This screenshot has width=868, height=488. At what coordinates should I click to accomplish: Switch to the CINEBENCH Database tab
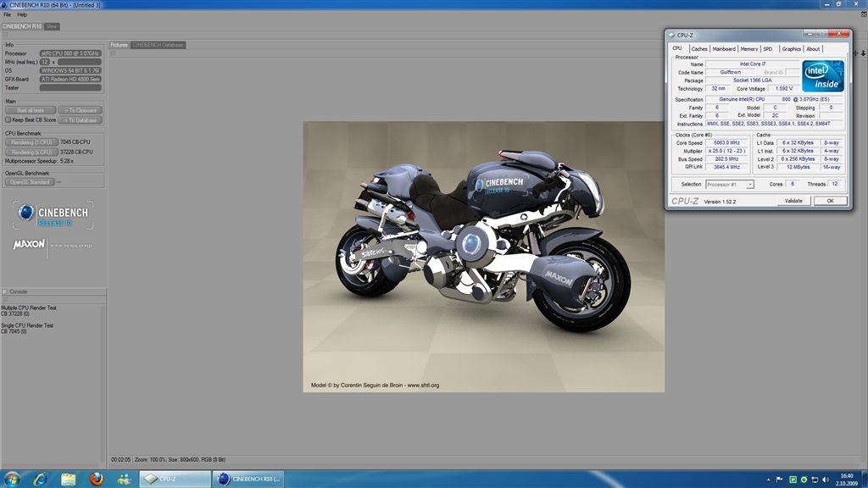(x=158, y=45)
